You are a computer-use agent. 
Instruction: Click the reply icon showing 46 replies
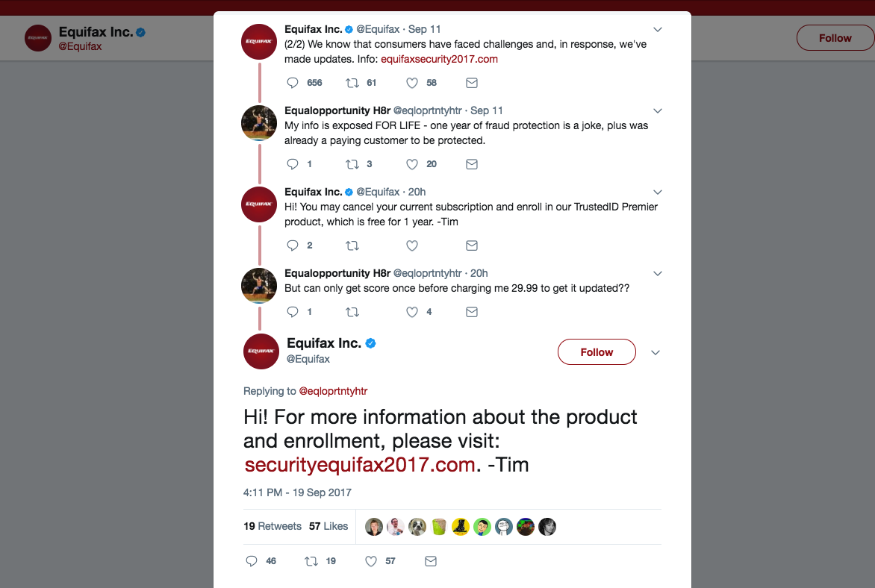(252, 561)
